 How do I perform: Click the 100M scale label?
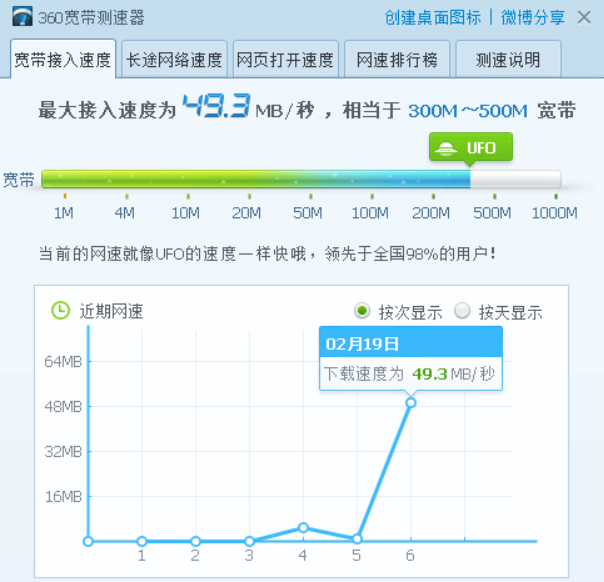370,213
